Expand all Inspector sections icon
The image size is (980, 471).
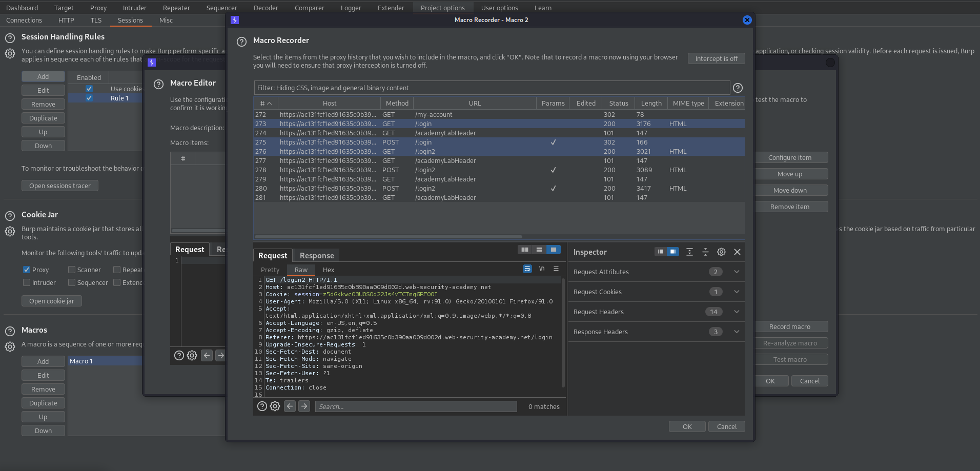[x=689, y=252]
